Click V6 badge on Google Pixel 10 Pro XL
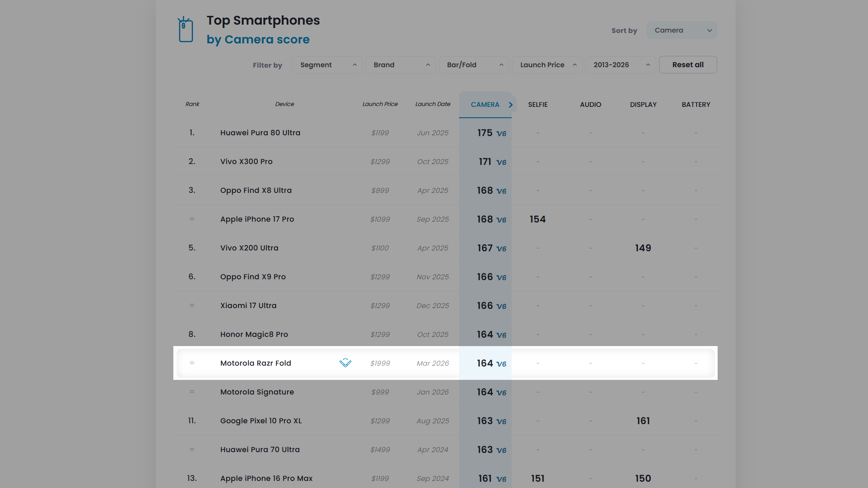Image resolution: width=868 pixels, height=488 pixels. pyautogui.click(x=501, y=422)
